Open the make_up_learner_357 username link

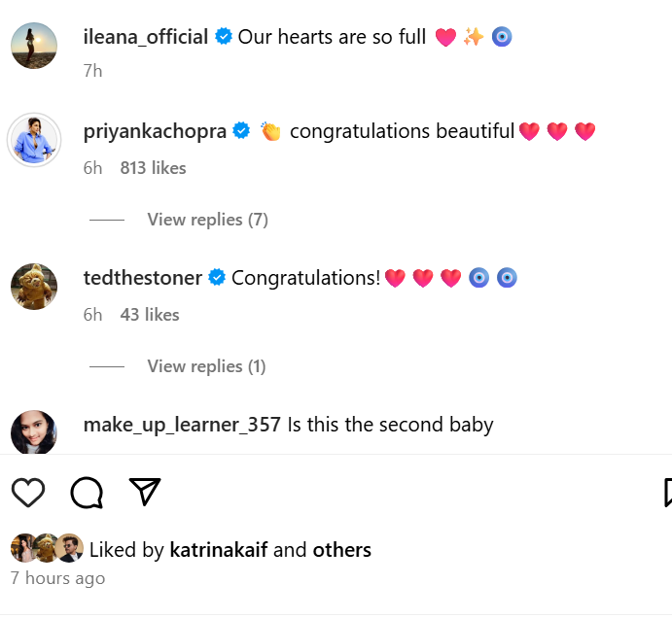182,425
